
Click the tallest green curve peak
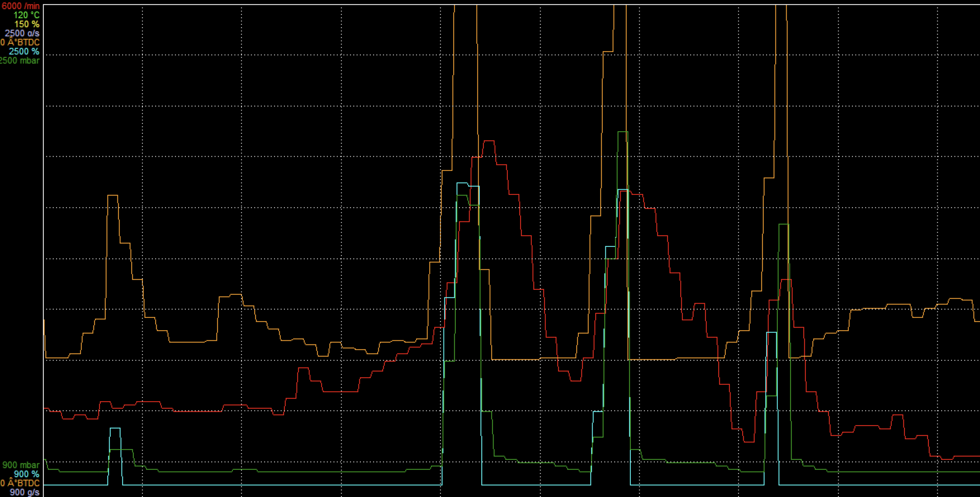click(x=623, y=132)
